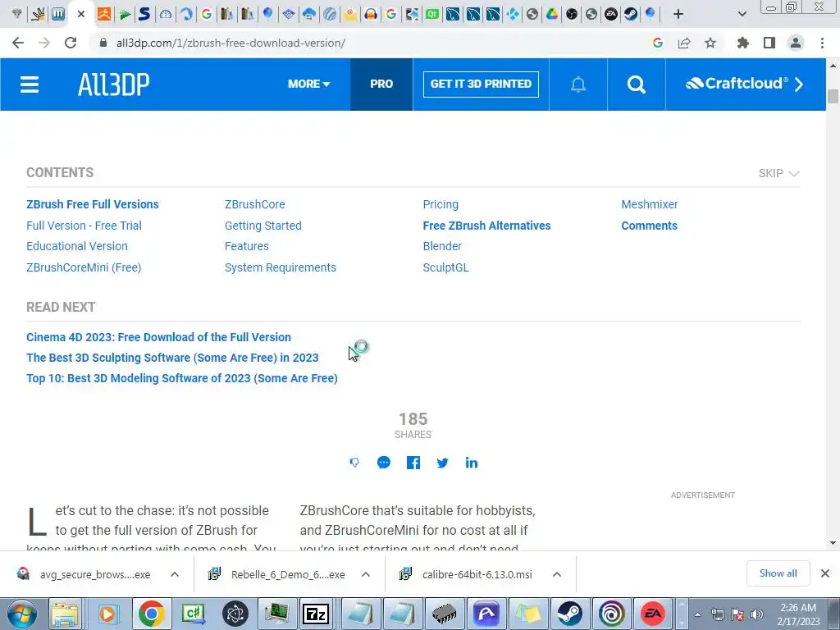
Task: Reload the current page
Action: pyautogui.click(x=71, y=43)
